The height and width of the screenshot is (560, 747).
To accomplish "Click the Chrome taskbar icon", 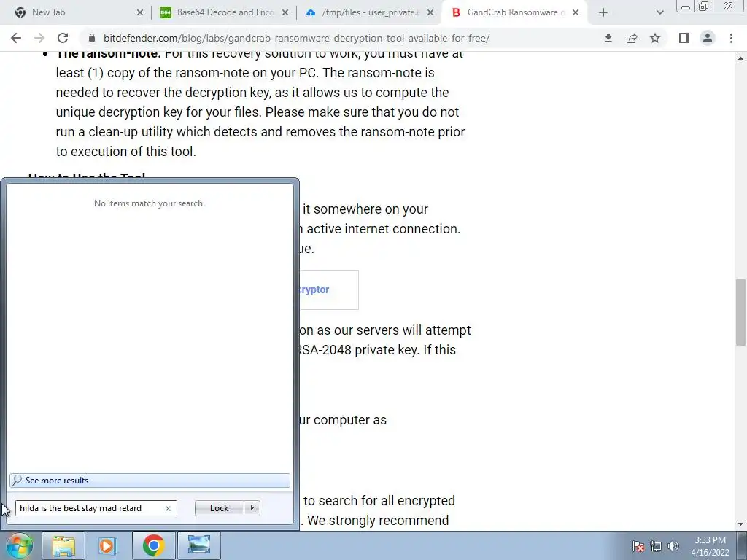I will coord(153,545).
